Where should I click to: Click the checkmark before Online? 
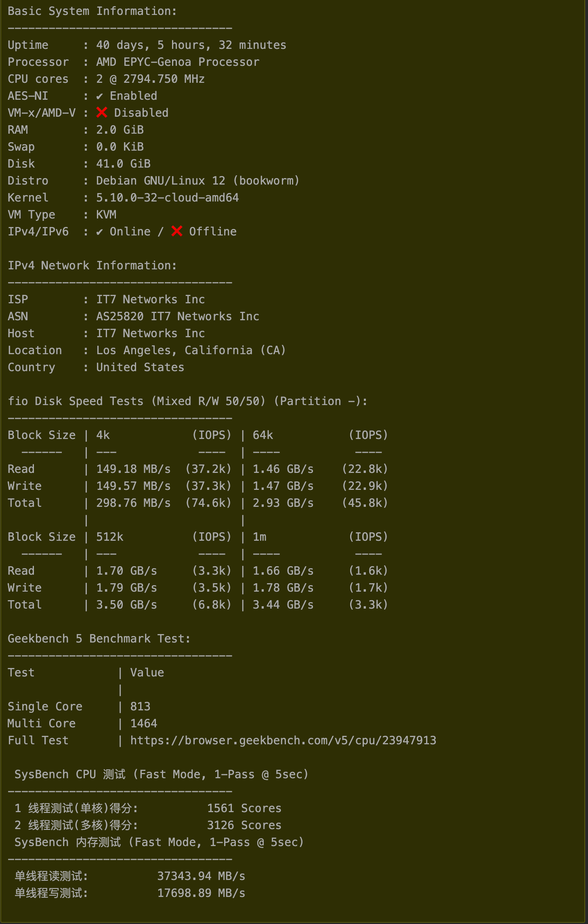(x=99, y=232)
